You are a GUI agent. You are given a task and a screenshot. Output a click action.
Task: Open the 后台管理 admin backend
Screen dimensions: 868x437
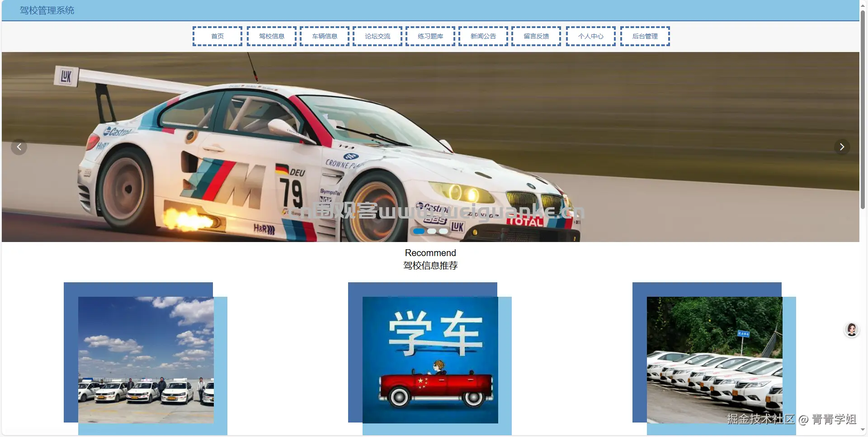[645, 36]
